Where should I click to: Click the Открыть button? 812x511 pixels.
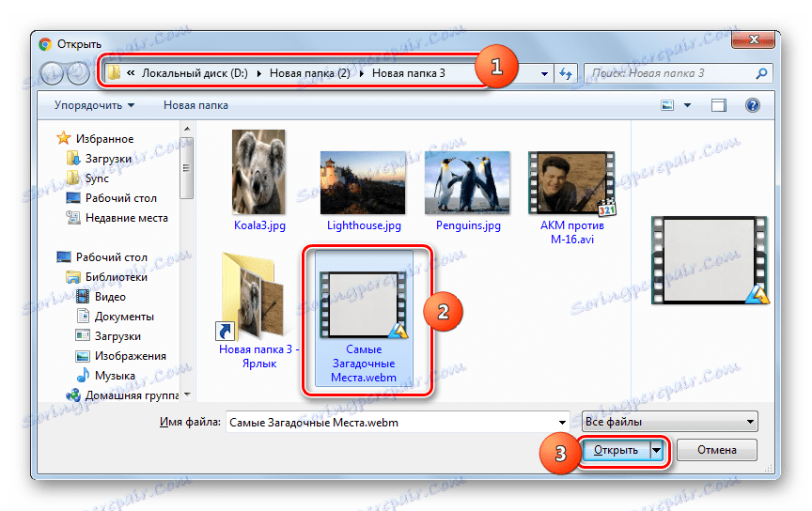point(616,450)
